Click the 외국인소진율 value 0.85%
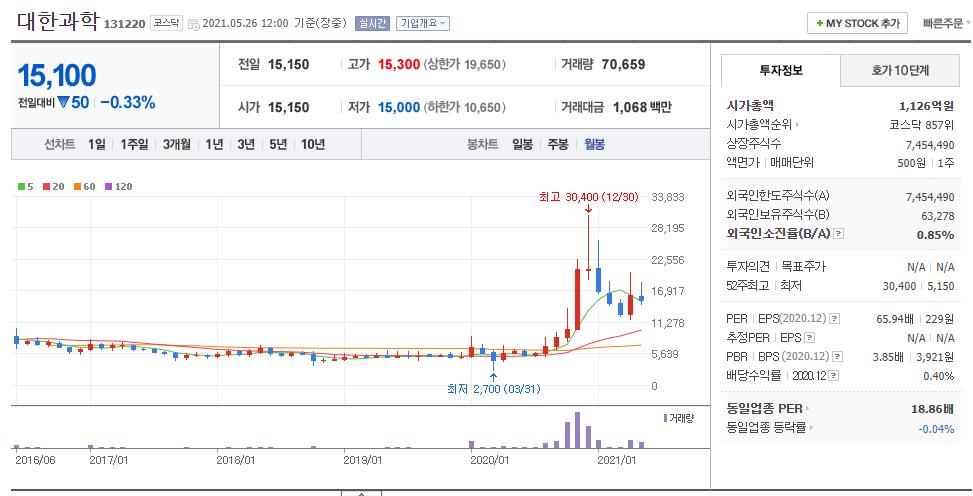 (935, 235)
